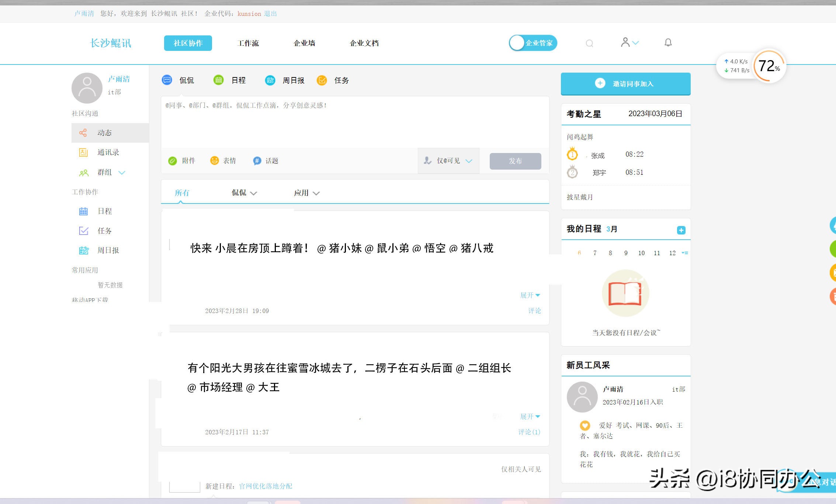Expand the first post via 展开
836x504 pixels.
tap(530, 295)
